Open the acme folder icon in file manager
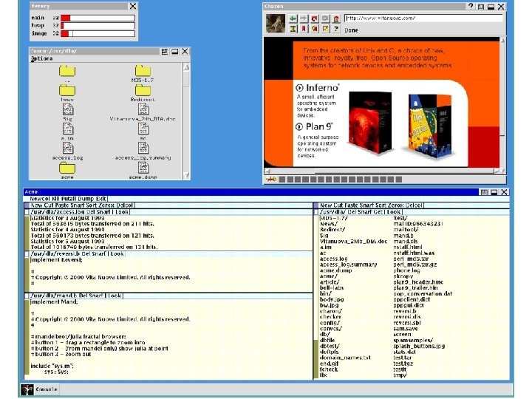Image resolution: width=532 pixels, height=399 pixels. coord(67,168)
